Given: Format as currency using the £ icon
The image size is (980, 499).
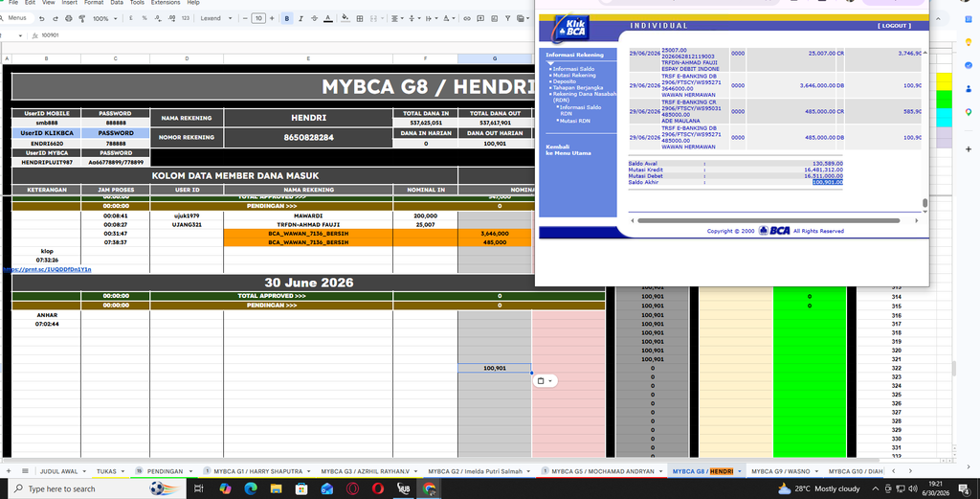Looking at the screenshot, I should coord(130,19).
